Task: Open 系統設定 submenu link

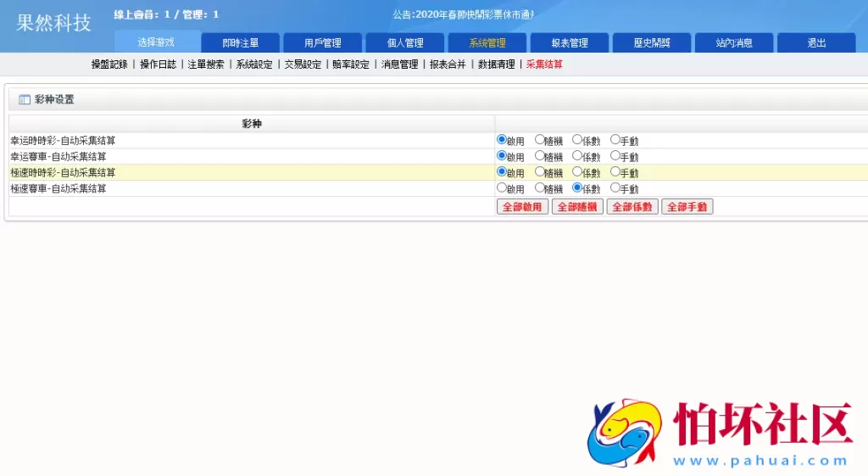Action: 254,64
